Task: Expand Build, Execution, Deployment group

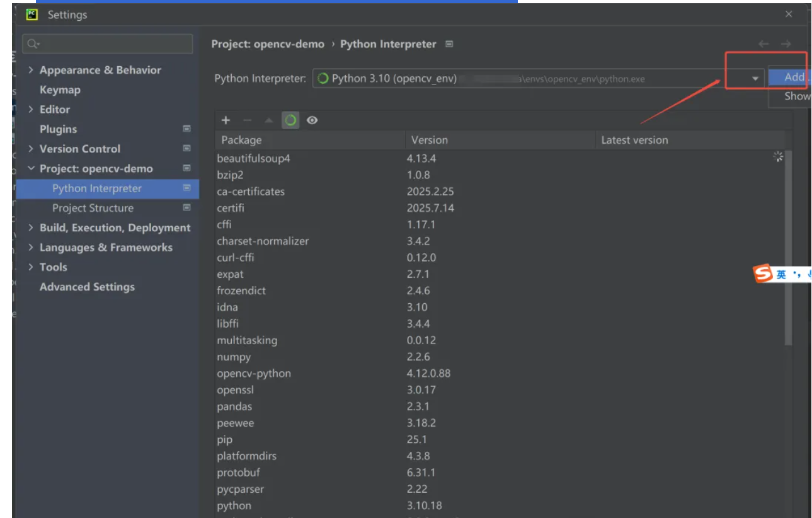Action: [31, 227]
